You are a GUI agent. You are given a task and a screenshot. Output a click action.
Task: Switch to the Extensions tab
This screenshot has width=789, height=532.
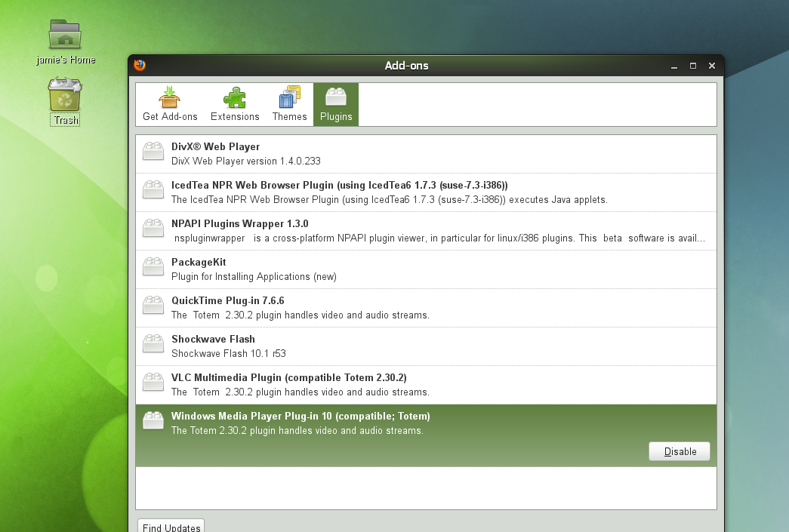coord(235,104)
